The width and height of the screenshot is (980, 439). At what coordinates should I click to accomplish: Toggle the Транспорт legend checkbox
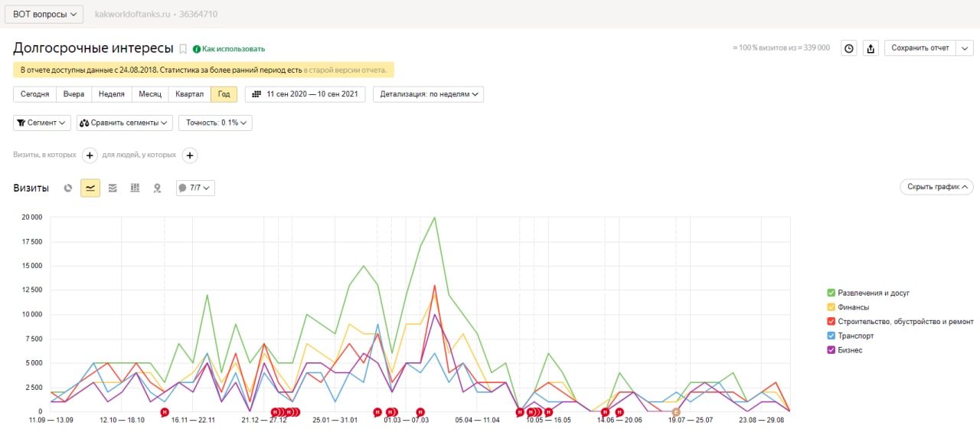(831, 336)
